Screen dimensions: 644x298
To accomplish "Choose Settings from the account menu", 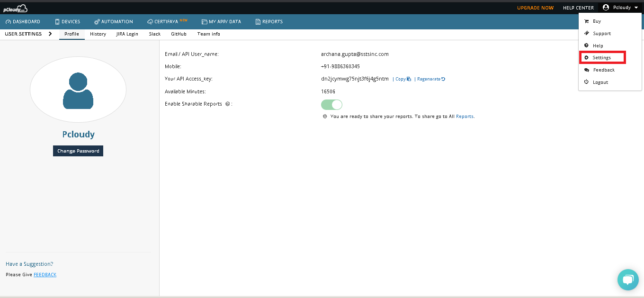I will pyautogui.click(x=602, y=57).
